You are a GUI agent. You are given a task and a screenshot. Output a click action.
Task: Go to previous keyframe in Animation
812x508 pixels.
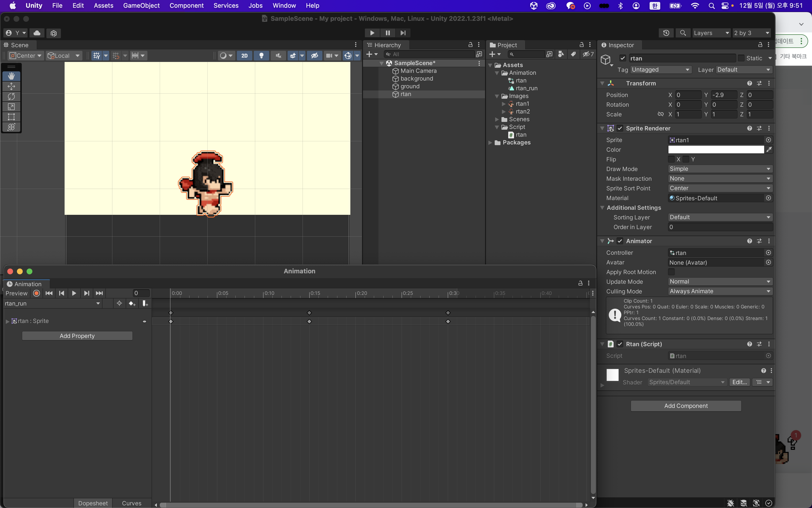(x=61, y=293)
